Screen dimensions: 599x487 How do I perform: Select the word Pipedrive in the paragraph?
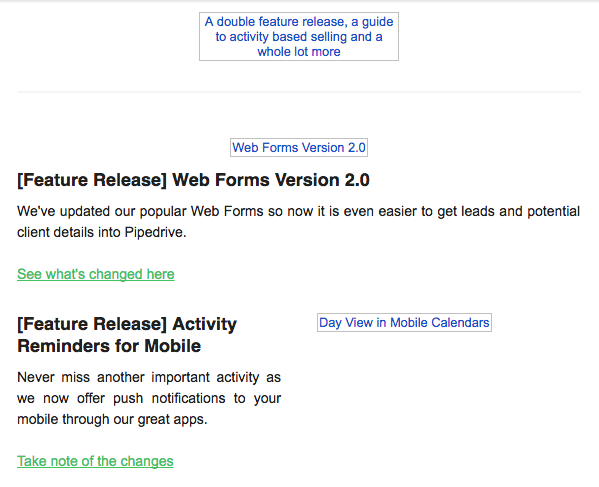tap(154, 232)
